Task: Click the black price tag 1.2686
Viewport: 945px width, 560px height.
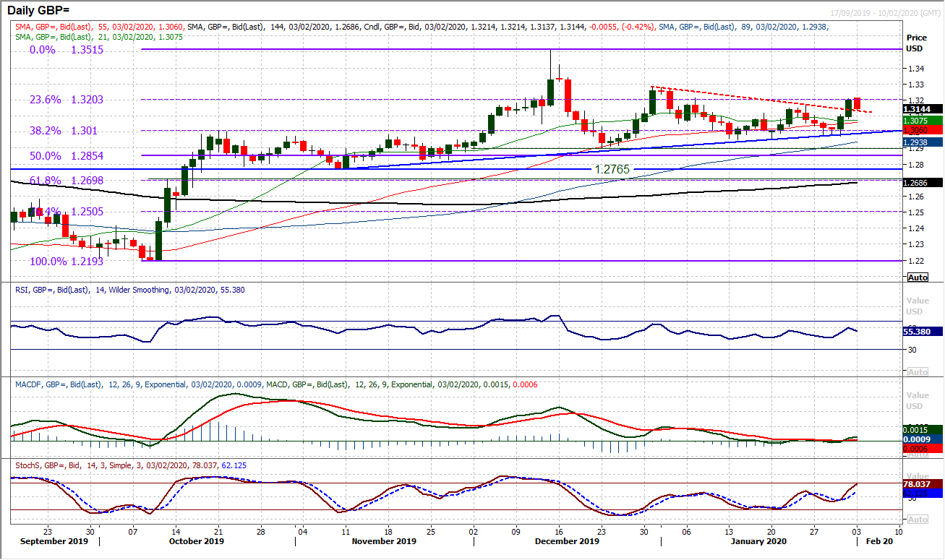Action: [x=923, y=183]
